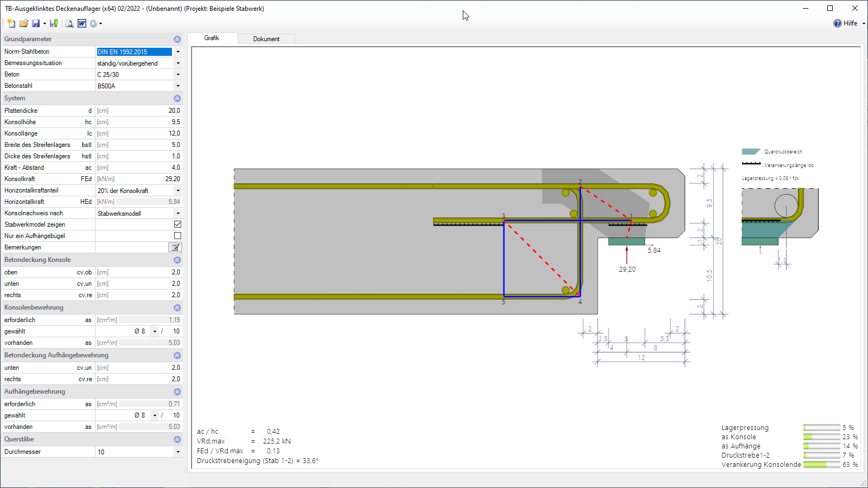Click the save-and-exit toolbar icon
Viewport: 868px width, 488px height.
[54, 23]
